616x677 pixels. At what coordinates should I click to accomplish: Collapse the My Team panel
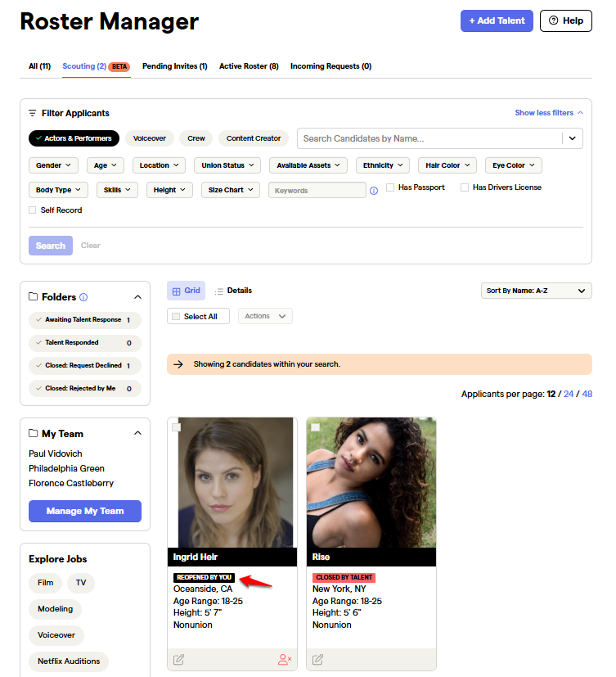[x=137, y=433]
